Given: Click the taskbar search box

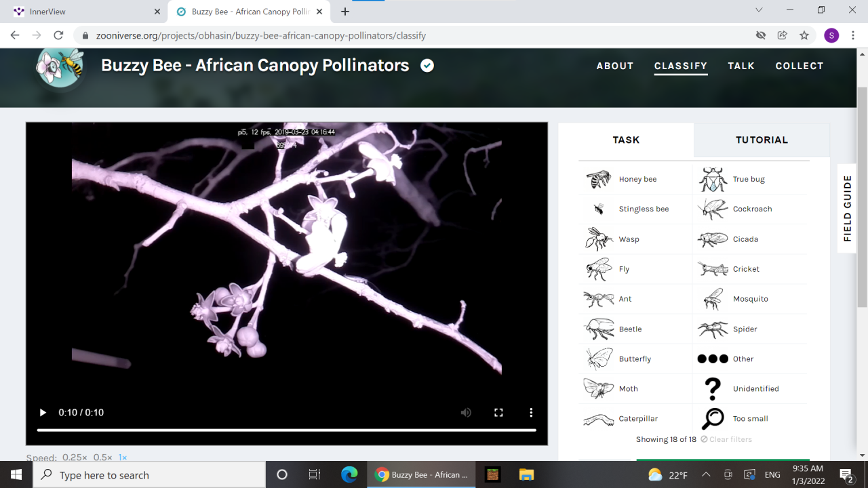Looking at the screenshot, I should pyautogui.click(x=149, y=474).
